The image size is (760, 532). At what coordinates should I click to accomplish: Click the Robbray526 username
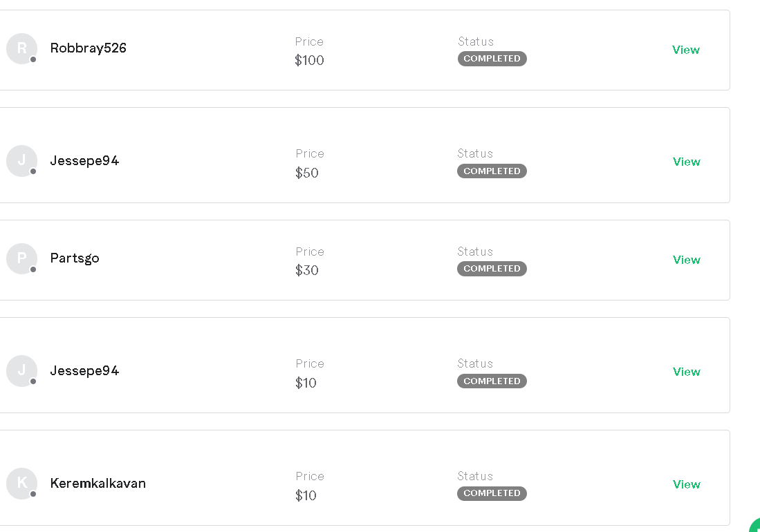pos(88,48)
